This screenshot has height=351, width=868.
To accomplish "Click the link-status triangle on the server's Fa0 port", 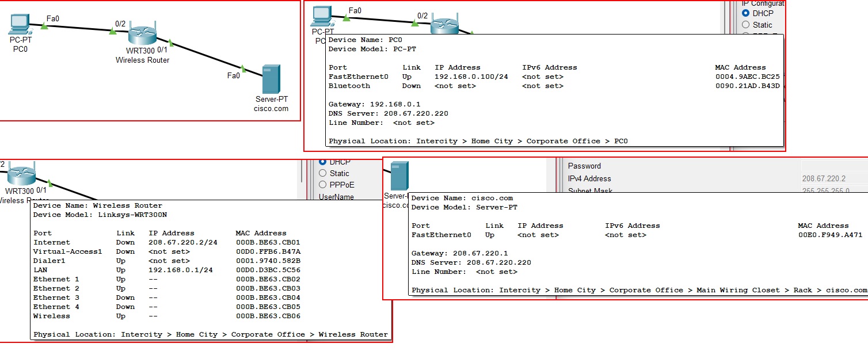I will coord(244,68).
